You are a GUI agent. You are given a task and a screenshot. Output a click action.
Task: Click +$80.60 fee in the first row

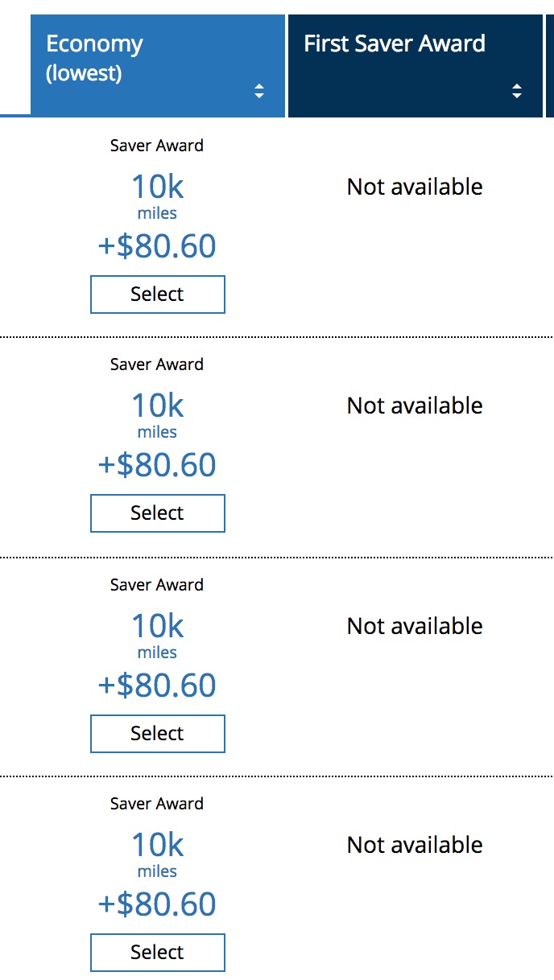point(157,246)
